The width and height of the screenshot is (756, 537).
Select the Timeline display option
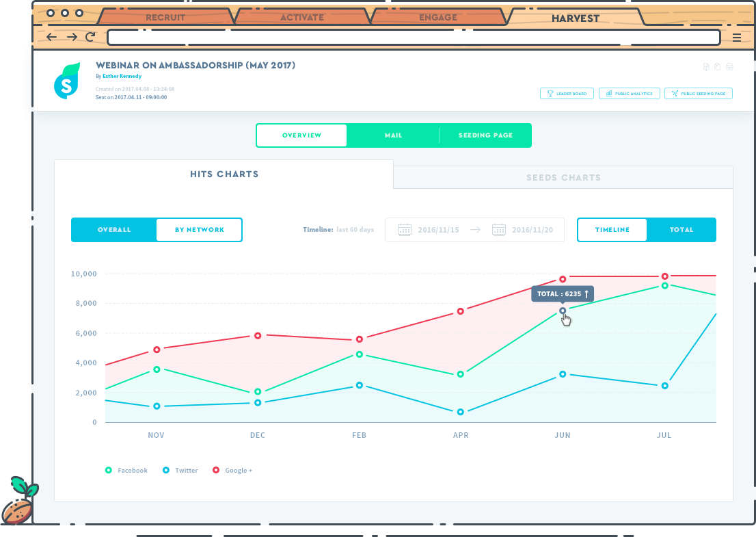pos(612,230)
